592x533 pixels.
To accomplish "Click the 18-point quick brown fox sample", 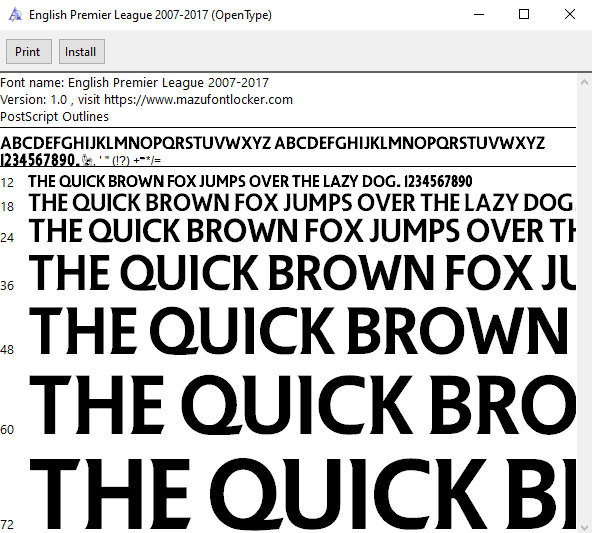I will pyautogui.click(x=302, y=203).
